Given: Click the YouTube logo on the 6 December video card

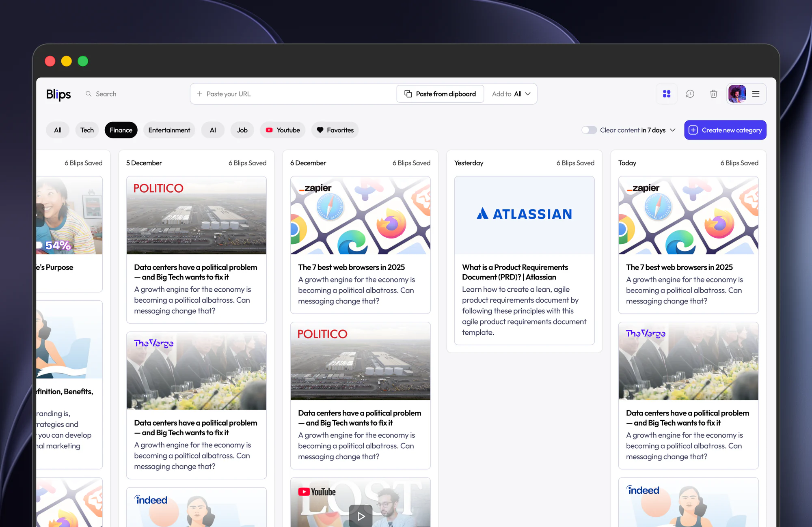Looking at the screenshot, I should pyautogui.click(x=317, y=492).
